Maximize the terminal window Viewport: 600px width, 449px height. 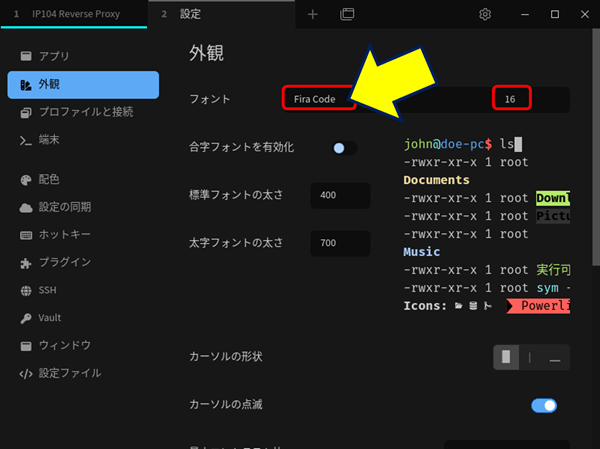click(555, 15)
